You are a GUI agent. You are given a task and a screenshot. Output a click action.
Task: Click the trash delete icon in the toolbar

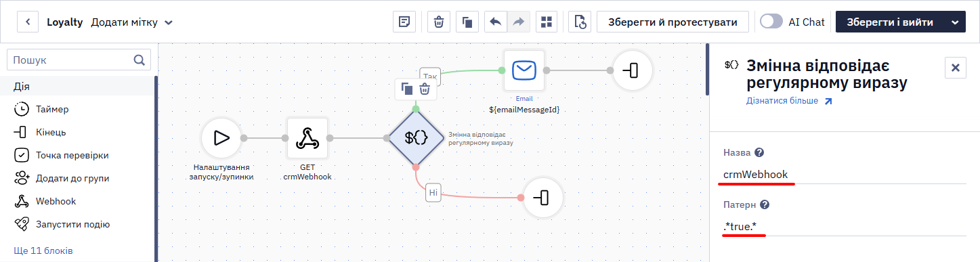click(x=439, y=22)
